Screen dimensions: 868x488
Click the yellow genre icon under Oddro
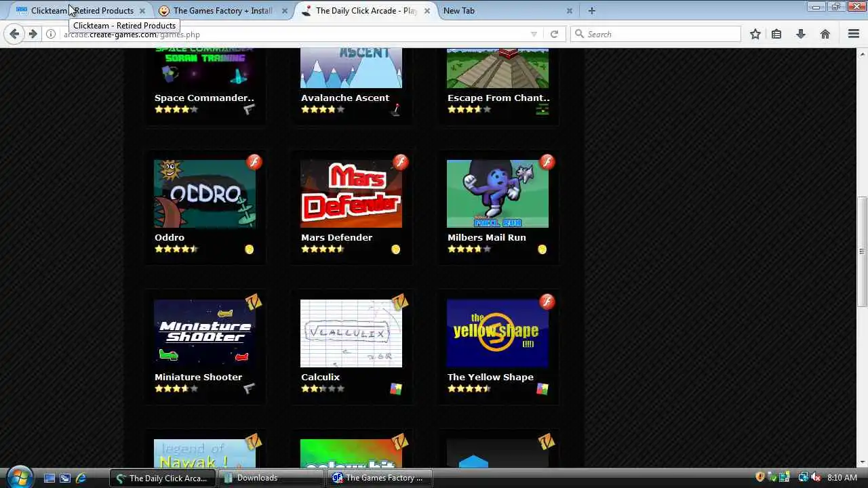pyautogui.click(x=250, y=249)
